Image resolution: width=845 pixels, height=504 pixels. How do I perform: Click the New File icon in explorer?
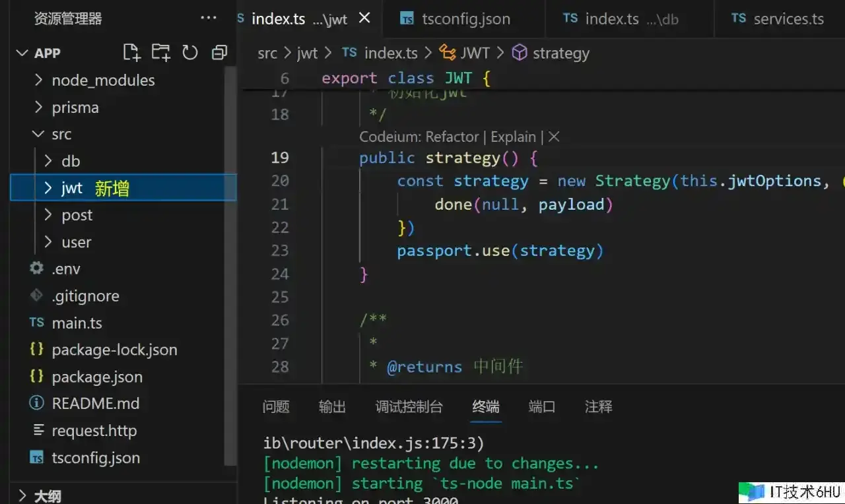pyautogui.click(x=132, y=53)
